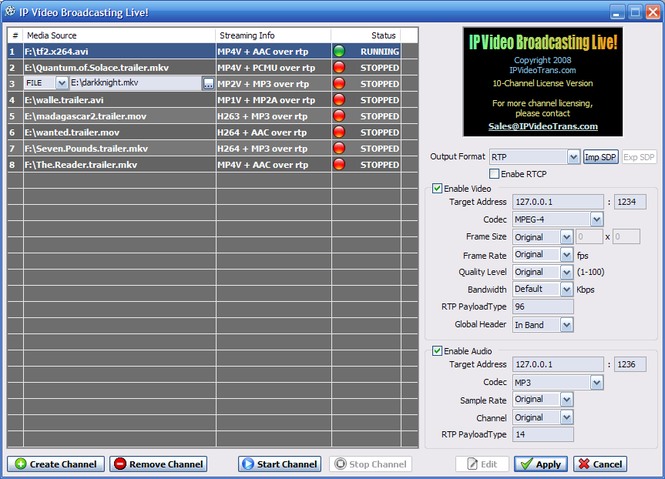
Task: Click the Create Channel button
Action: pos(56,464)
